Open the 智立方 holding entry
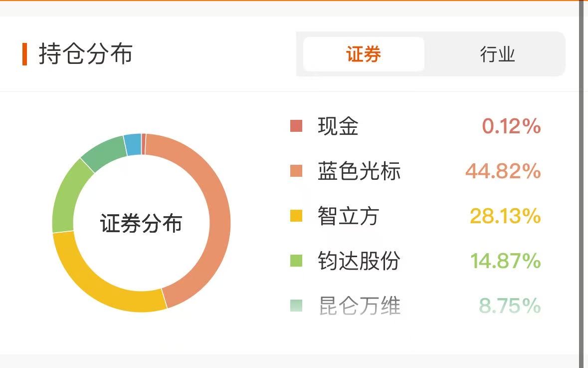The width and height of the screenshot is (588, 368). point(348,216)
